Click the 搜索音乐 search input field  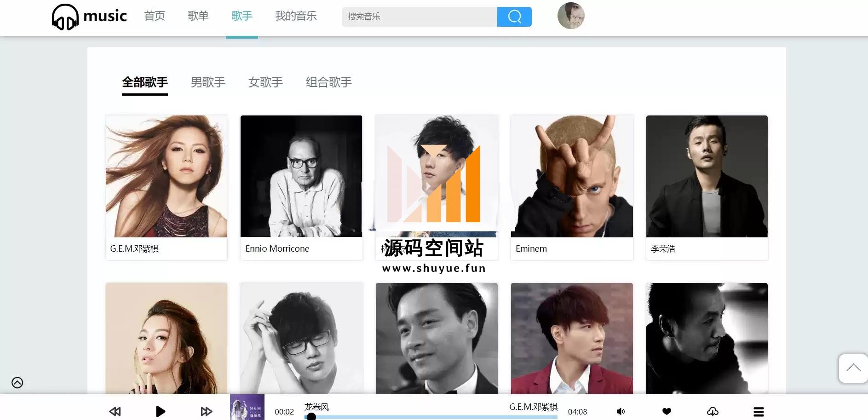click(x=420, y=17)
